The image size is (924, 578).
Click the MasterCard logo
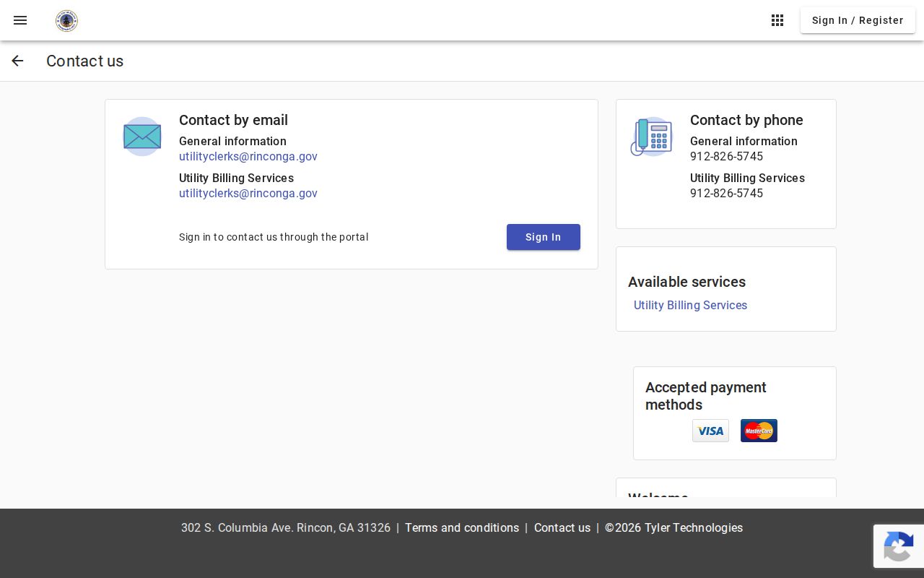tap(759, 431)
